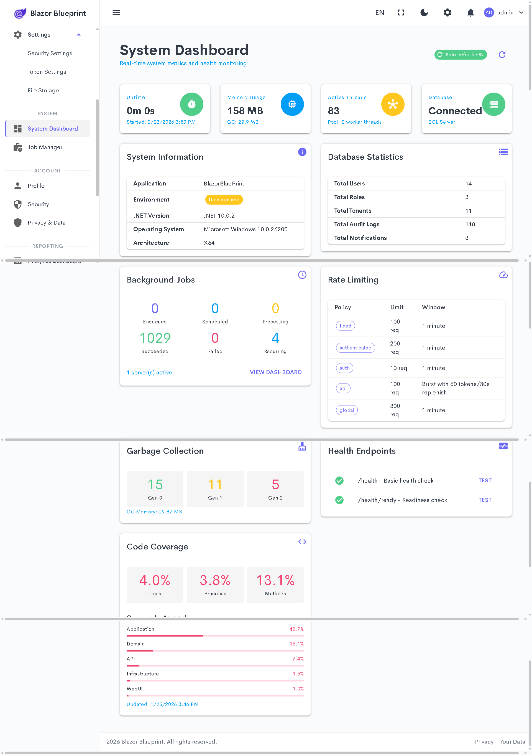The height and width of the screenshot is (756, 532).
Task: Click the AD avatar badge
Action: (x=489, y=12)
